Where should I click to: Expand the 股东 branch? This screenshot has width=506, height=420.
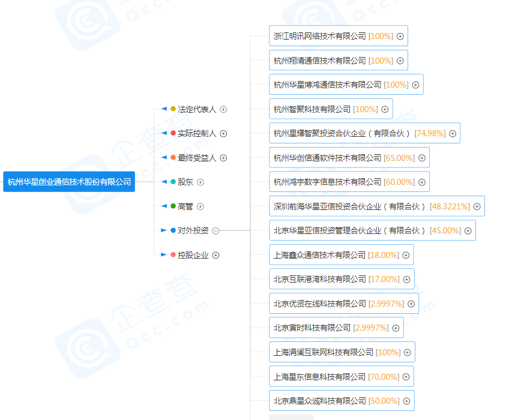tap(200, 181)
